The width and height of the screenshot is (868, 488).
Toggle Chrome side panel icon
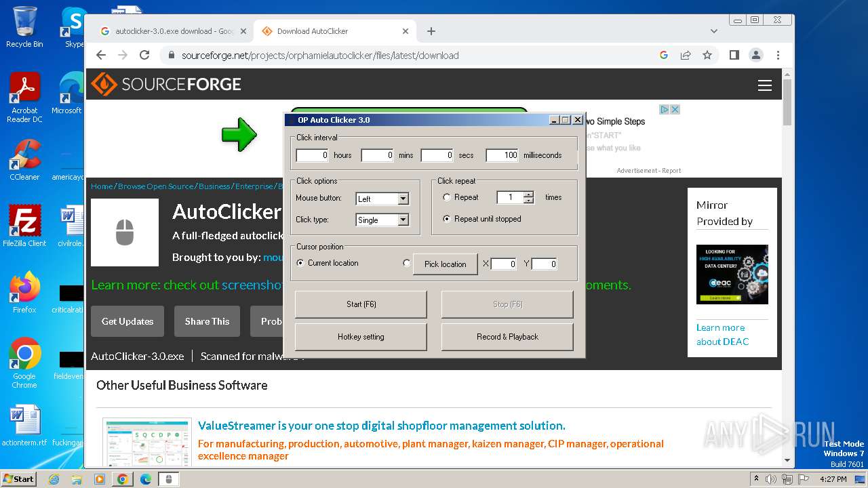pos(734,56)
